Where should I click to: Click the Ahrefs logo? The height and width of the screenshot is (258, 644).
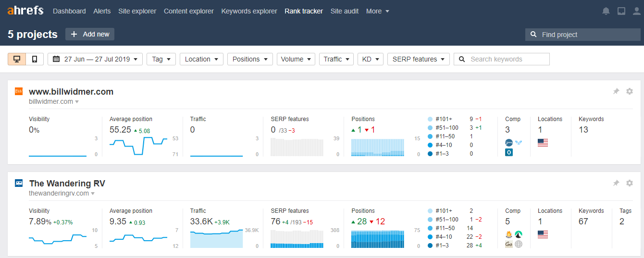click(x=25, y=11)
